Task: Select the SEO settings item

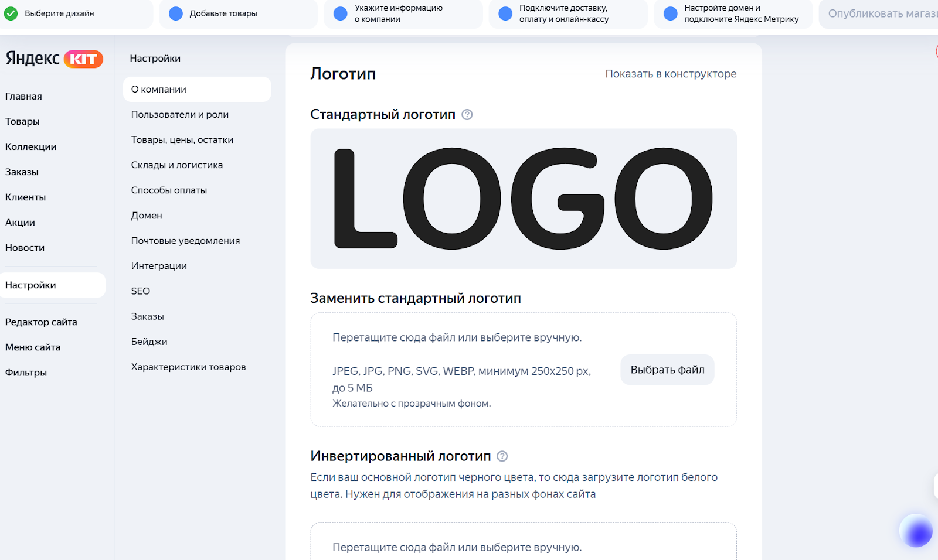Action: (x=141, y=291)
